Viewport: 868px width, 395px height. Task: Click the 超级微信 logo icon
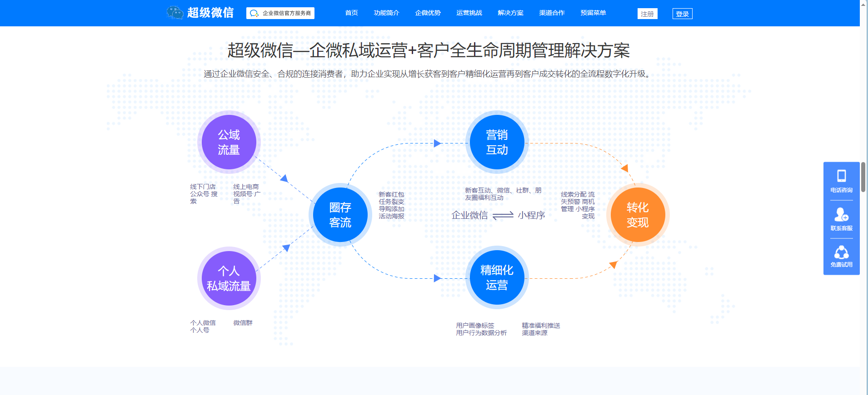pyautogui.click(x=175, y=13)
